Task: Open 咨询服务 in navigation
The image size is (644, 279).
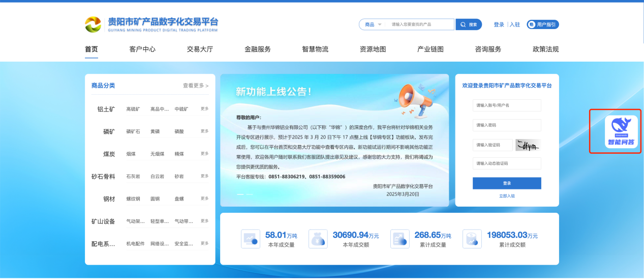Action: (x=488, y=49)
